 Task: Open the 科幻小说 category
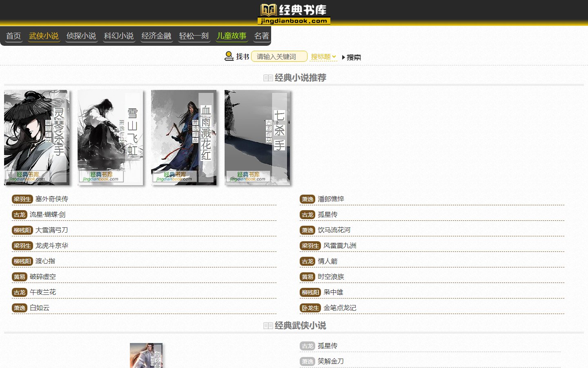[x=119, y=36]
